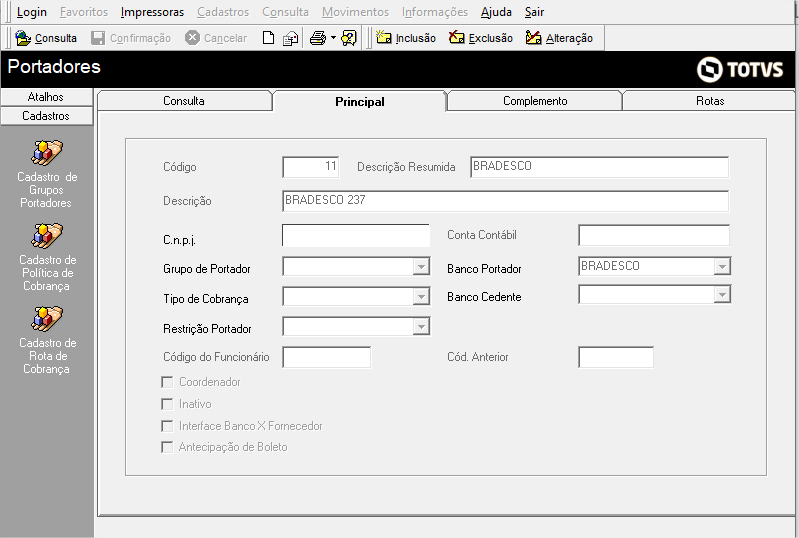Click the Exclusão toolbar icon
Viewport: 799px width, 538px height.
click(457, 37)
